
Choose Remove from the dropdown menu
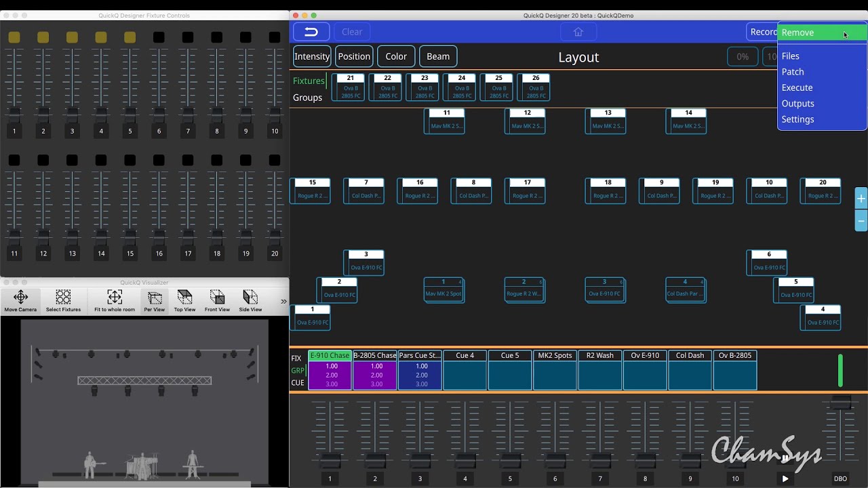click(822, 33)
